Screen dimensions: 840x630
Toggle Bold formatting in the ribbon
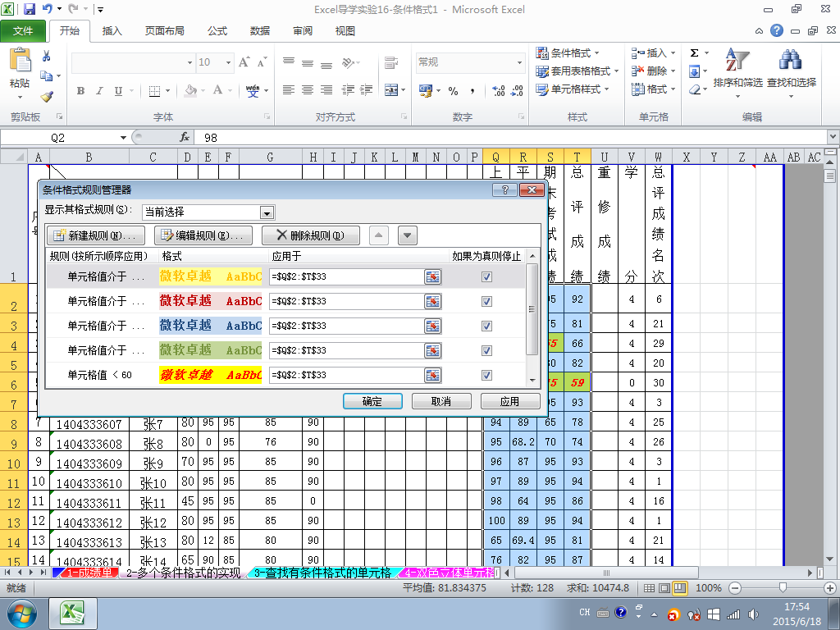pyautogui.click(x=80, y=91)
